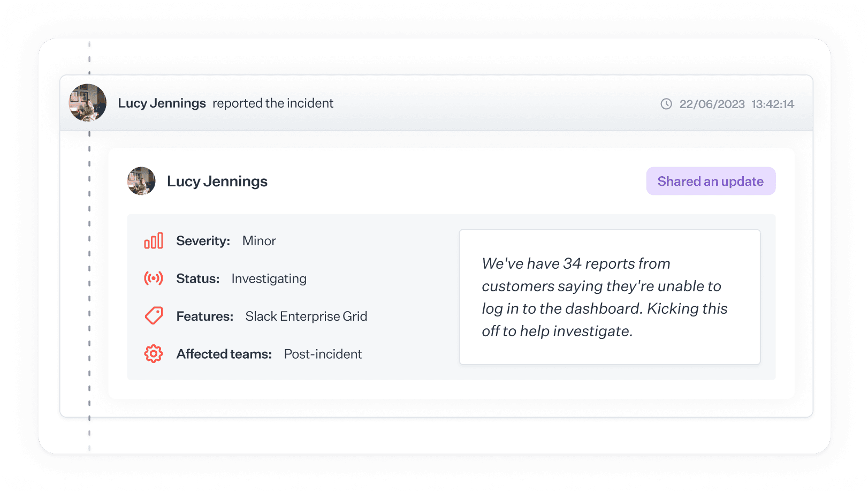Click the Features tag icon
The image size is (868, 491).
(154, 315)
